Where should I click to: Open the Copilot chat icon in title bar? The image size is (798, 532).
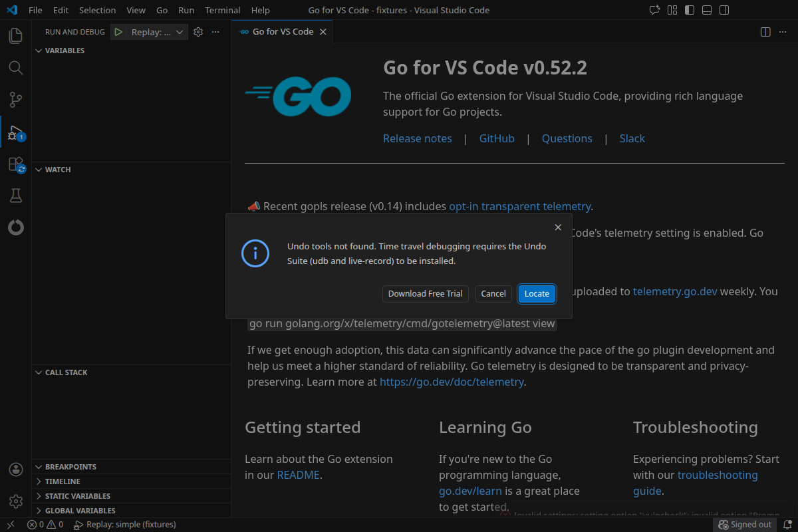[654, 10]
